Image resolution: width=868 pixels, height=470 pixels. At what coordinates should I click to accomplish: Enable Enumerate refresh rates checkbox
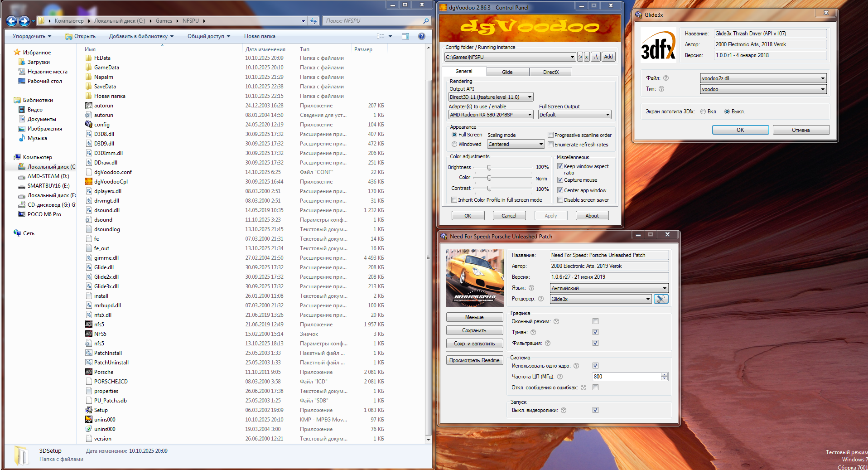(550, 145)
